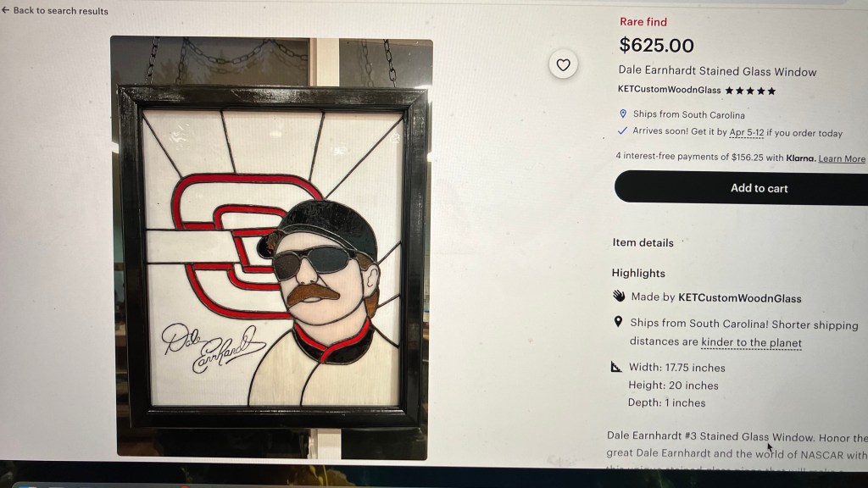Open KETCustomWoodnGlass link in Highlights
This screenshot has height=488, width=868.
tap(739, 298)
